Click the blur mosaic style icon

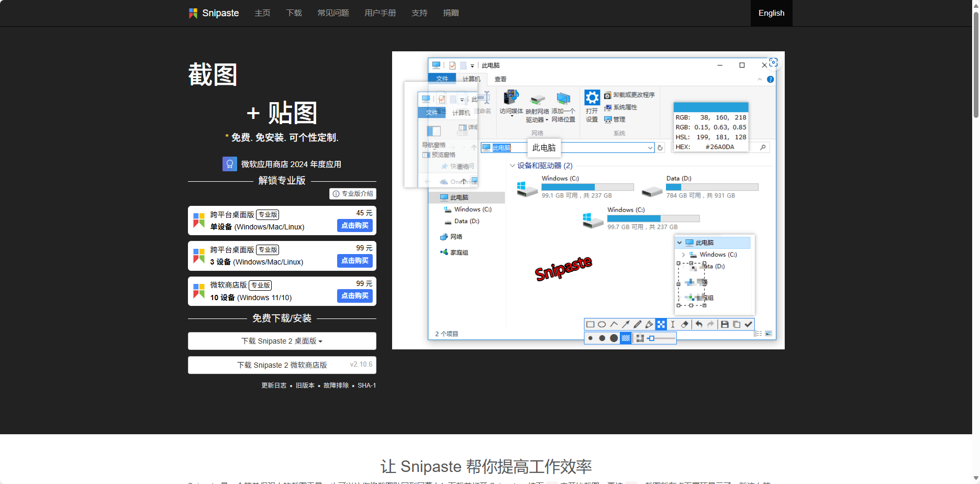pyautogui.click(x=640, y=338)
